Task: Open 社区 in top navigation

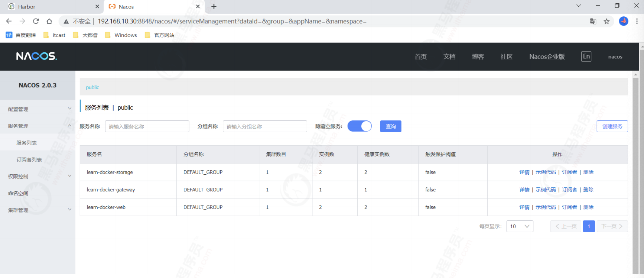Action: 507,56
